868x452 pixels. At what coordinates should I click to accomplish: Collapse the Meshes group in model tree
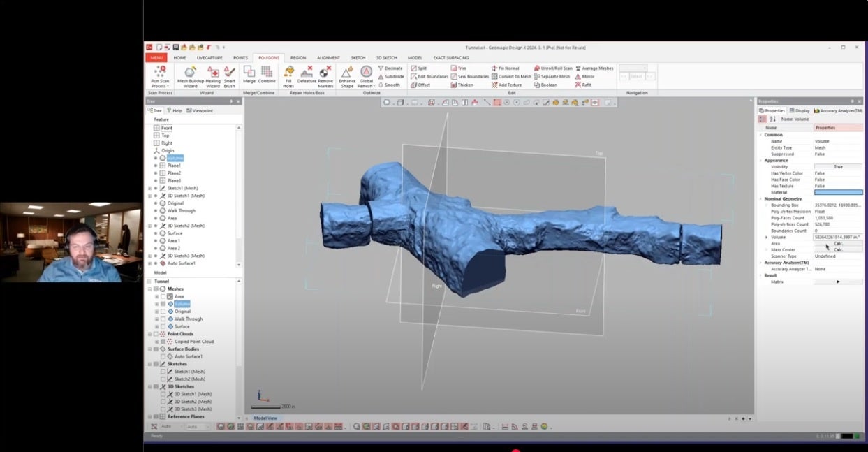pos(149,289)
